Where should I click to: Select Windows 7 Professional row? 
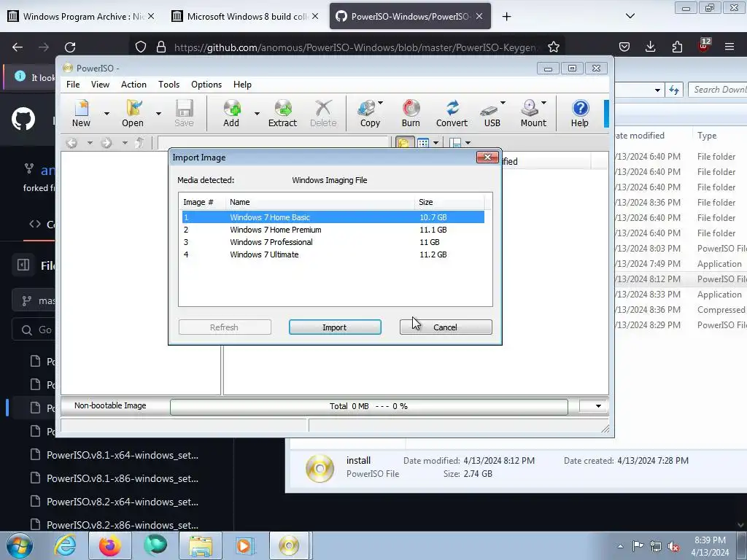[x=333, y=242]
